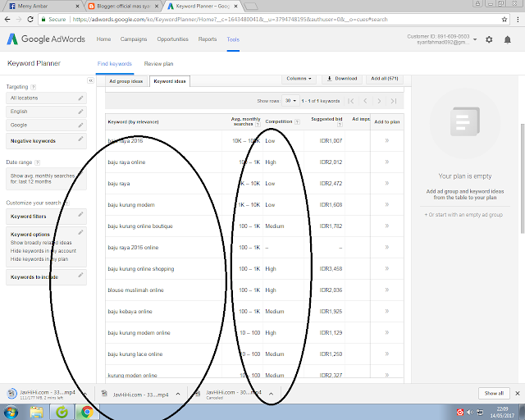
Task: Go to the previous page of keywords
Action: pyautogui.click(x=365, y=101)
